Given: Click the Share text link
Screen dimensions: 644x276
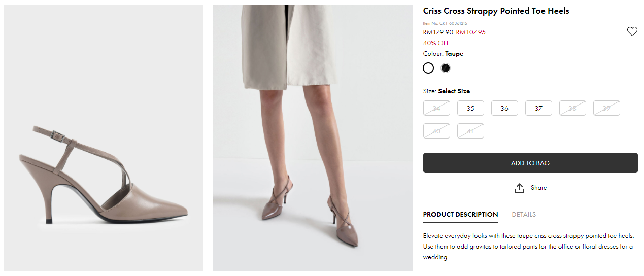Looking at the screenshot, I should pos(538,188).
